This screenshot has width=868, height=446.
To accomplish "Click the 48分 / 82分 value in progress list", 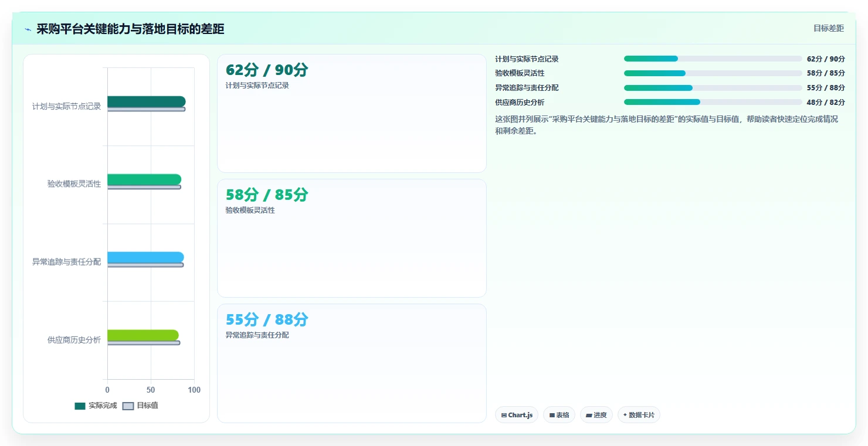I will pyautogui.click(x=826, y=102).
